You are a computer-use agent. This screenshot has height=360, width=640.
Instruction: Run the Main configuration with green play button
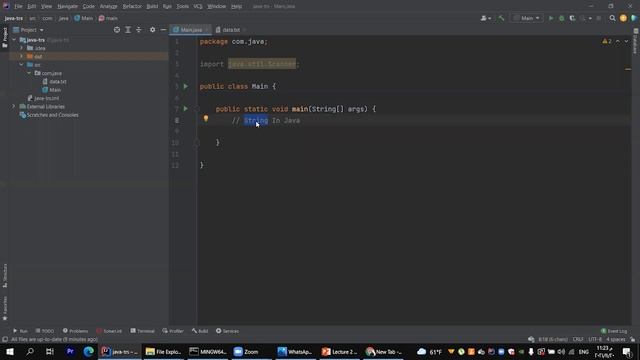(551, 18)
